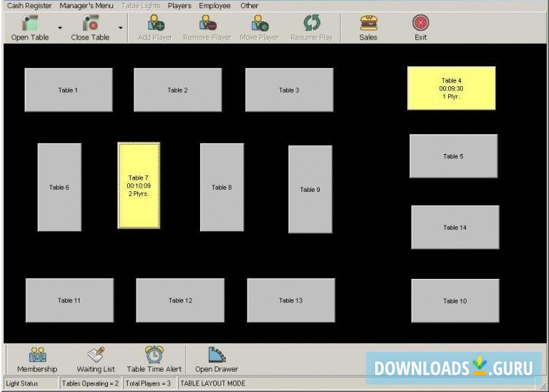Click the Resume Play icon

tap(312, 23)
